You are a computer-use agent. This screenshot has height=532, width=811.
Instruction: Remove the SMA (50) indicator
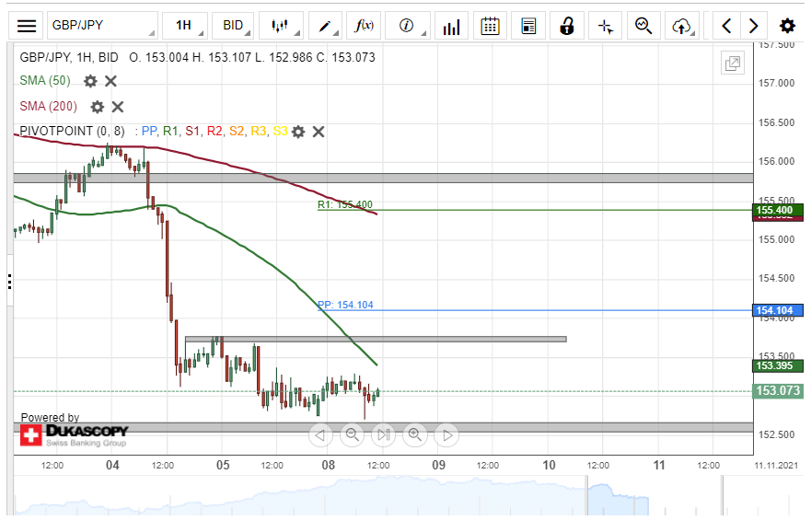pyautogui.click(x=110, y=81)
